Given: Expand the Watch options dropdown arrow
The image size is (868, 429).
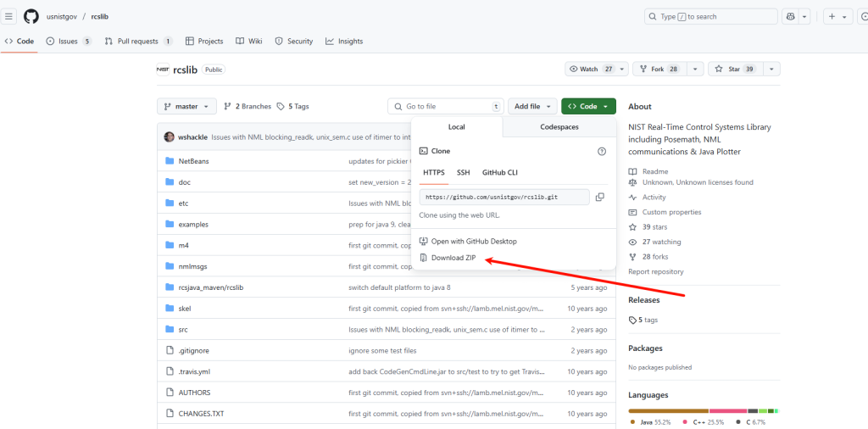Looking at the screenshot, I should pyautogui.click(x=623, y=70).
